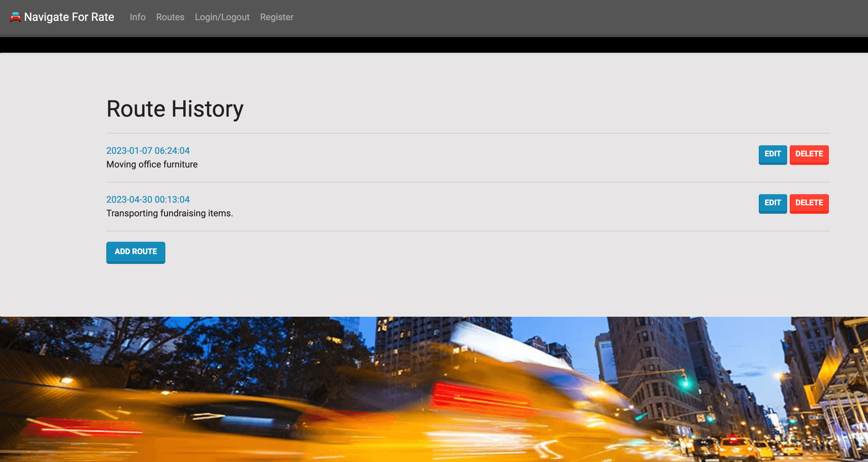Edit the Transporting fundraising items route
The width and height of the screenshot is (868, 462).
[772, 203]
